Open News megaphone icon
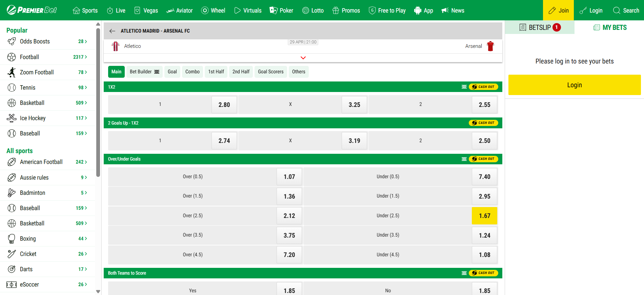 445,11
